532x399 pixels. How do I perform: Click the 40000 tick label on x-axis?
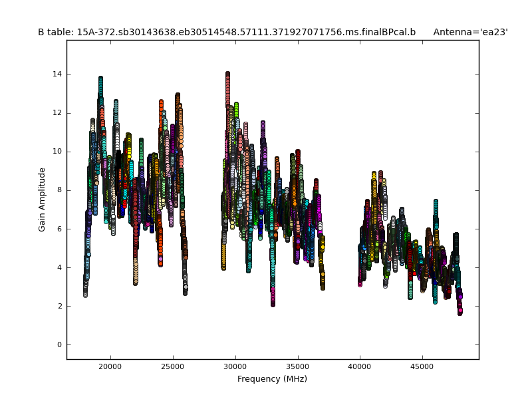point(360,366)
